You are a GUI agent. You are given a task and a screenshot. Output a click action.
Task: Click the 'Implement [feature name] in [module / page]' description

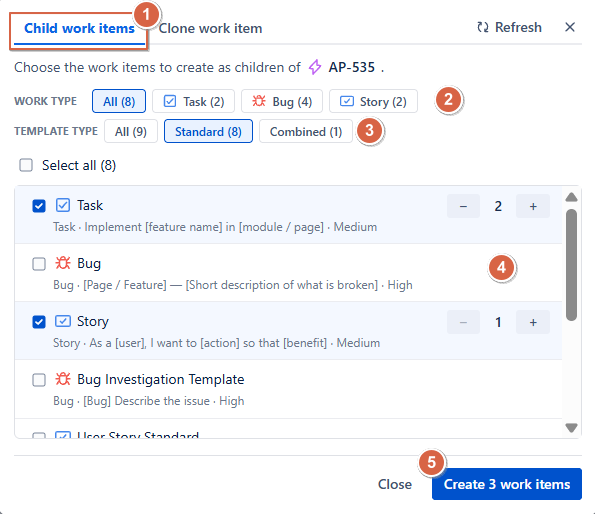204,227
